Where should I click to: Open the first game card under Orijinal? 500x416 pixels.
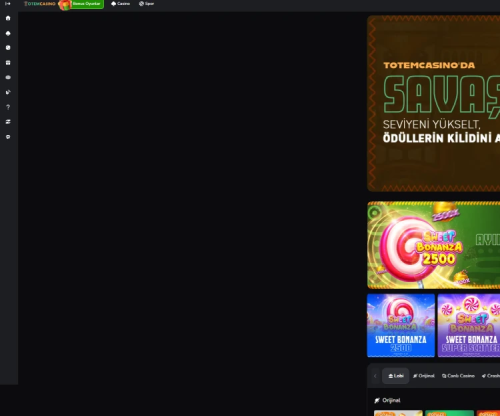coord(398,413)
